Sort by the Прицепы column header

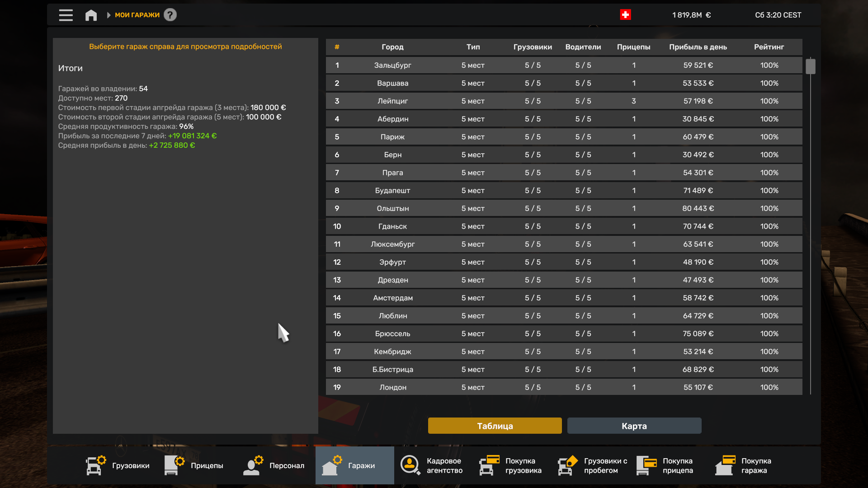click(633, 47)
